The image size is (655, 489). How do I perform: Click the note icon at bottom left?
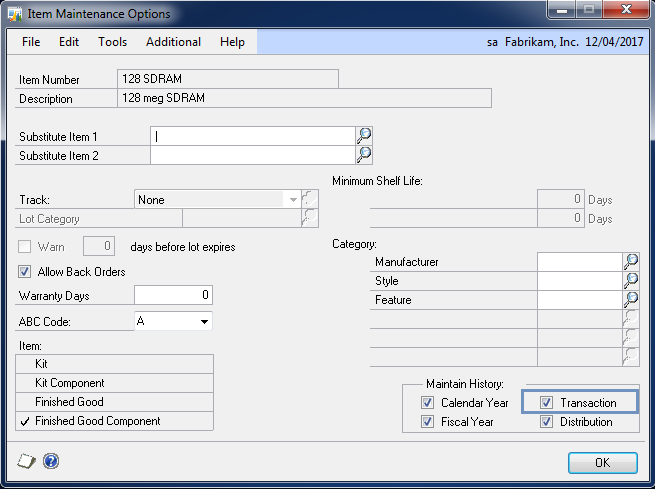point(27,461)
